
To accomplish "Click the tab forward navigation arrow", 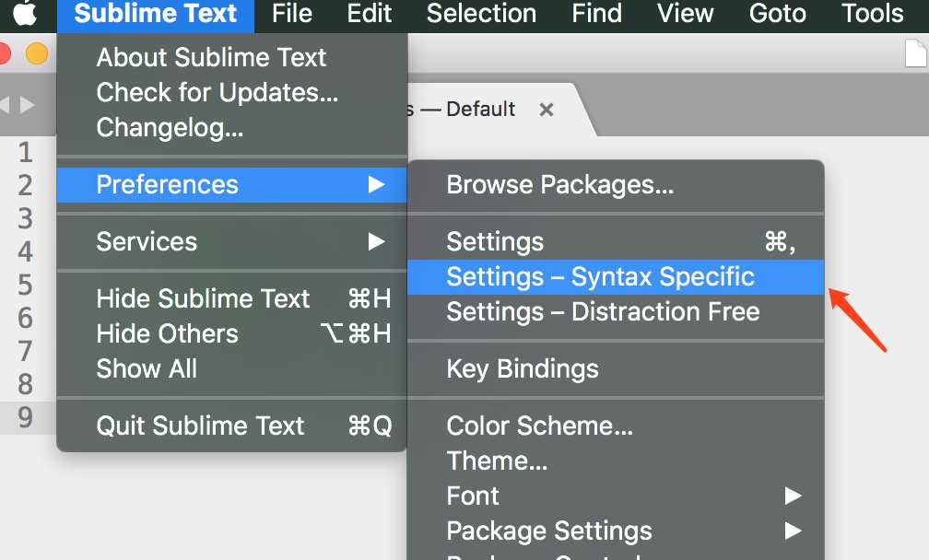I will 27,105.
